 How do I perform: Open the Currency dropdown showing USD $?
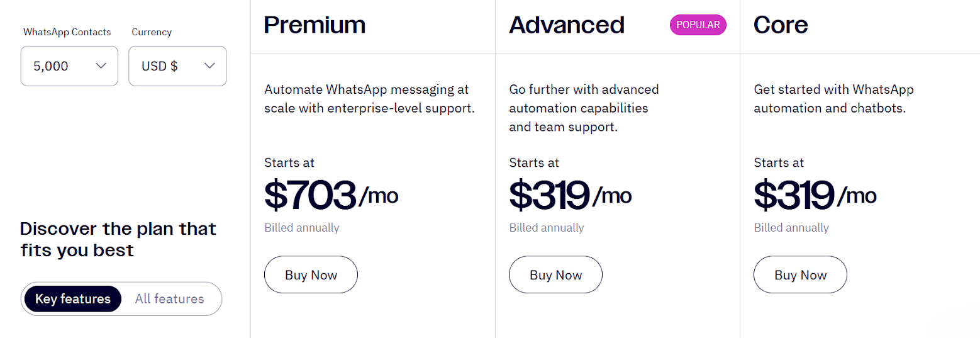point(177,66)
